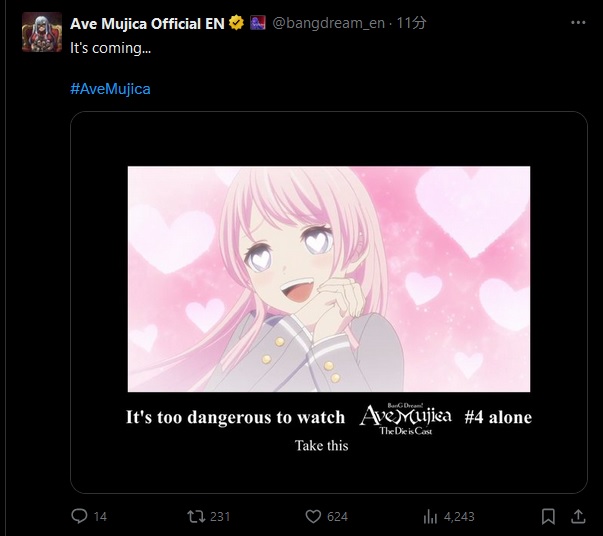This screenshot has width=603, height=536.
Task: Click the Ave Mujica Official EN name
Action: click(x=147, y=23)
